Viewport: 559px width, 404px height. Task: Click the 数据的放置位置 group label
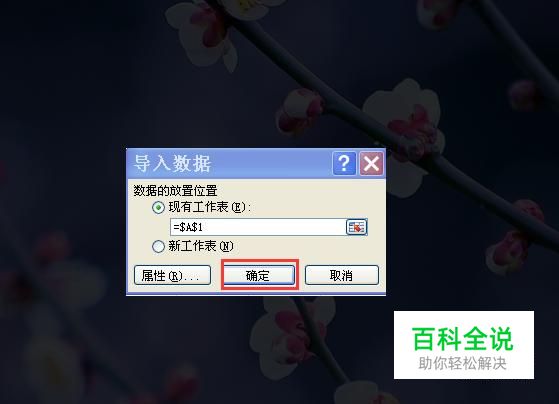(175, 191)
